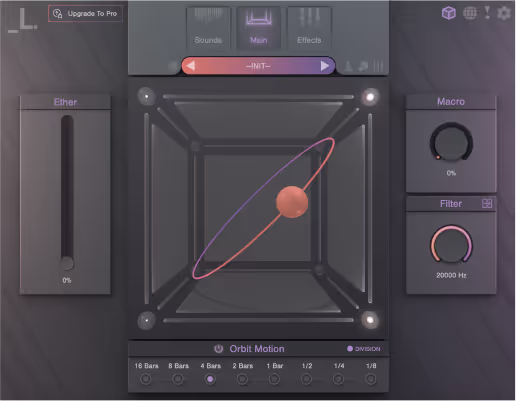
Task: Switch to the Main tab
Action: coord(259,28)
